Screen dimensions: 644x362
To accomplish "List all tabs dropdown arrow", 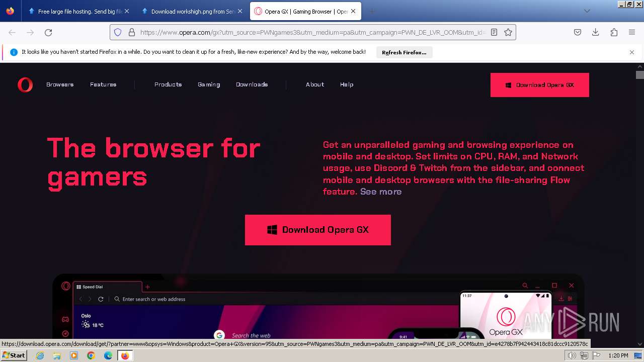I will coord(587,11).
